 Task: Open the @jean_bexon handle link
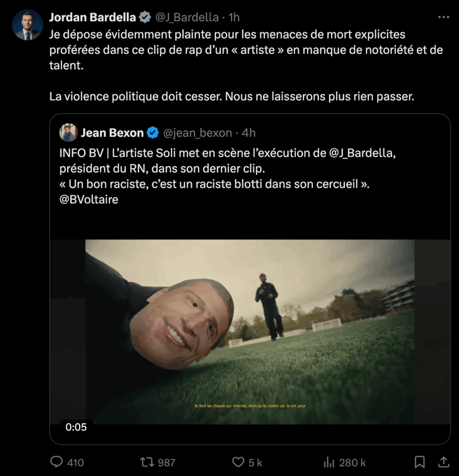pyautogui.click(x=198, y=133)
